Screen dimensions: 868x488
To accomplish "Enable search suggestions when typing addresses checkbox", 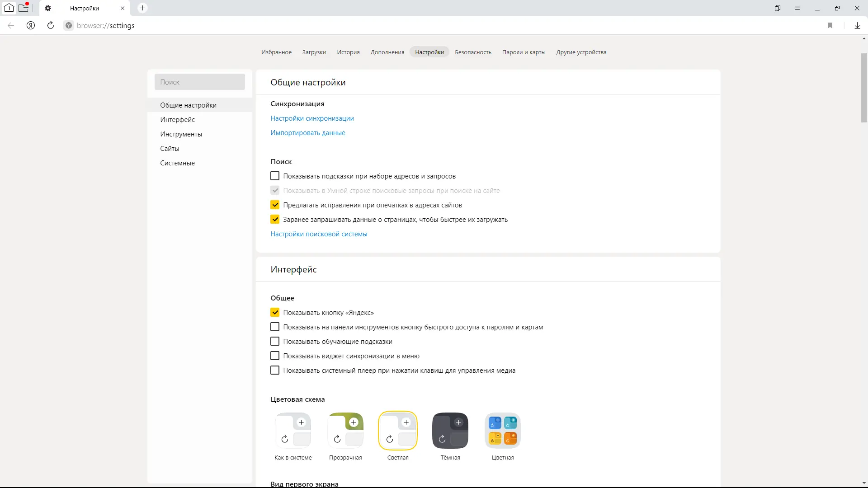I will (x=275, y=176).
